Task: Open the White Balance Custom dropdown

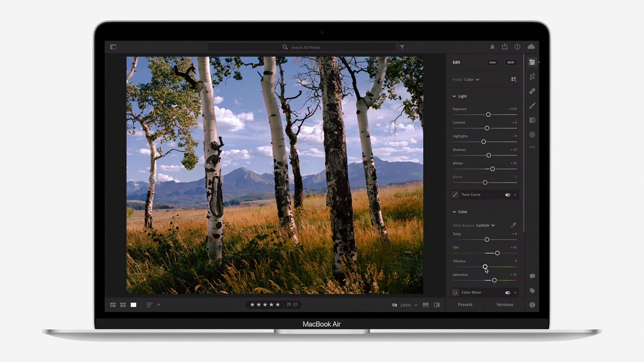Action: [485, 225]
